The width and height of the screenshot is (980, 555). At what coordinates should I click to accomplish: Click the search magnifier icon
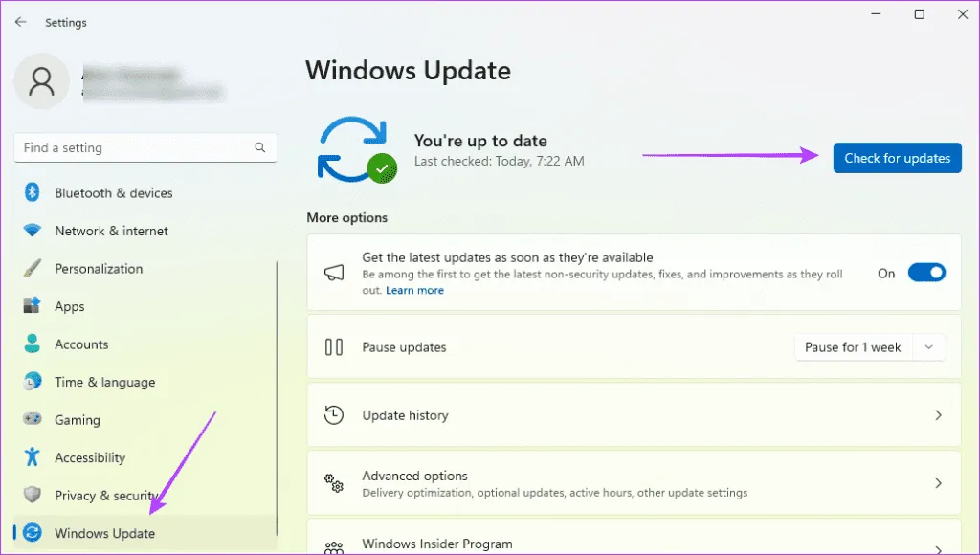[260, 148]
